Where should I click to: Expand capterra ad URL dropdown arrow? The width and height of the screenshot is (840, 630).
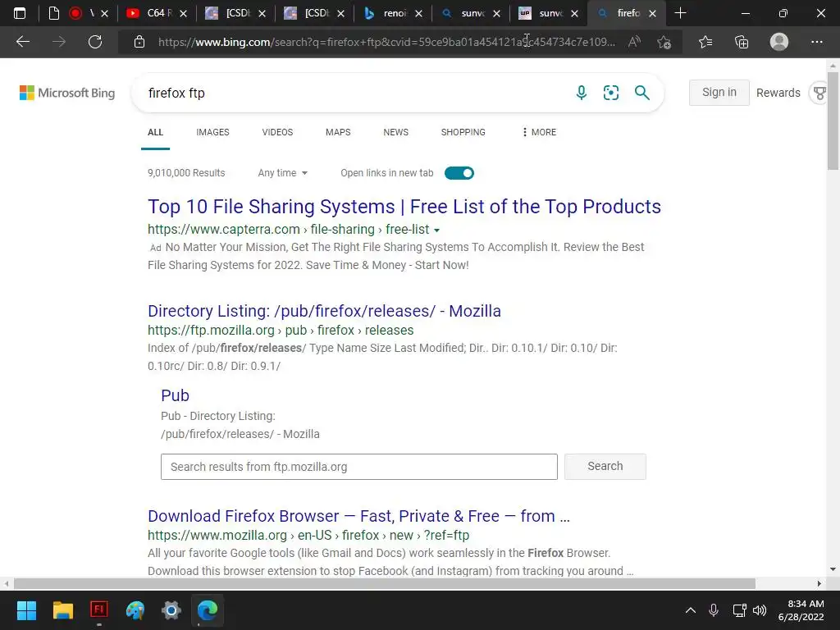tap(436, 231)
